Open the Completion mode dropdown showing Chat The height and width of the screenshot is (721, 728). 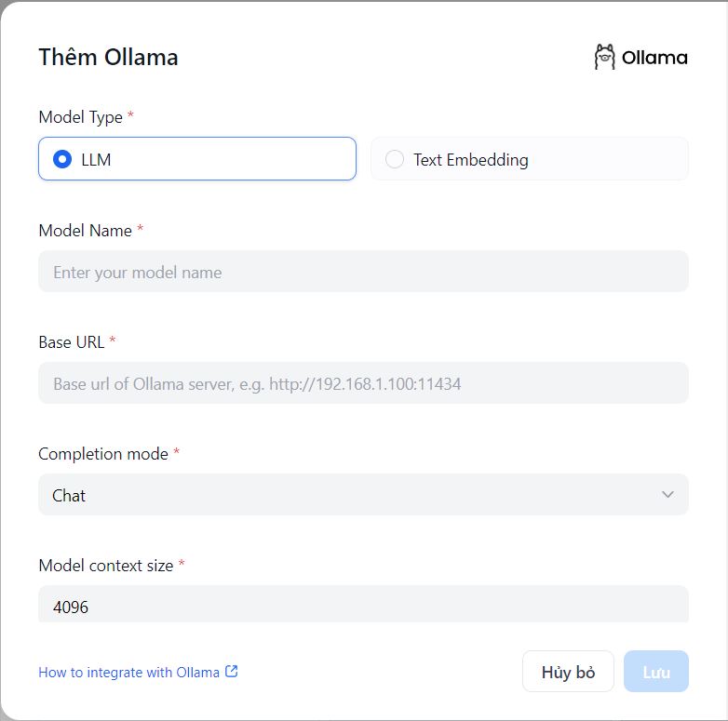coord(363,495)
